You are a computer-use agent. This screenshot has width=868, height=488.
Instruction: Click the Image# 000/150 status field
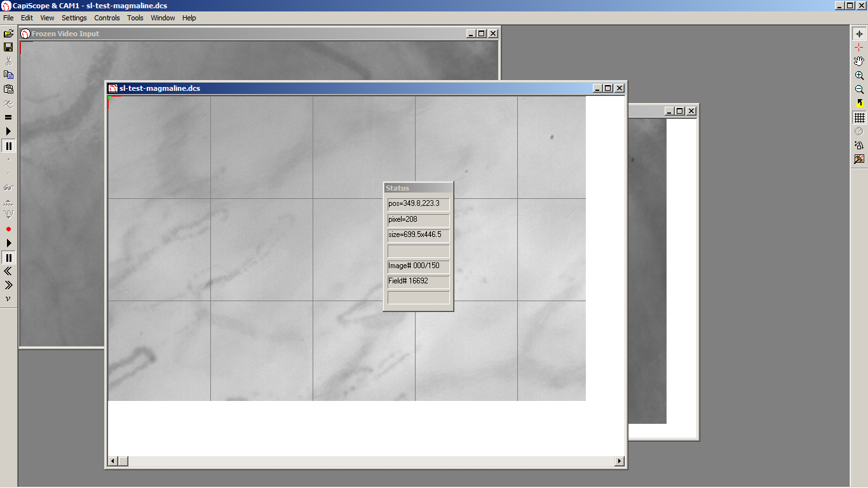pyautogui.click(x=418, y=266)
